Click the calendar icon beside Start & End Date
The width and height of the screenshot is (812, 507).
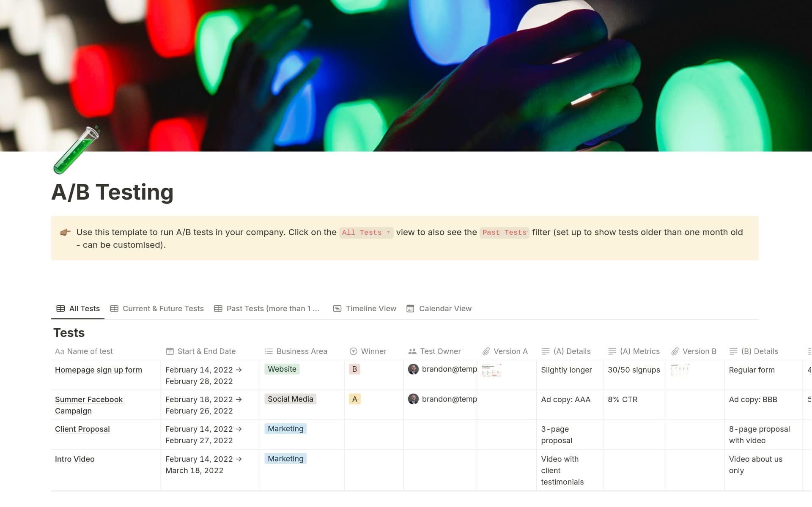(170, 351)
